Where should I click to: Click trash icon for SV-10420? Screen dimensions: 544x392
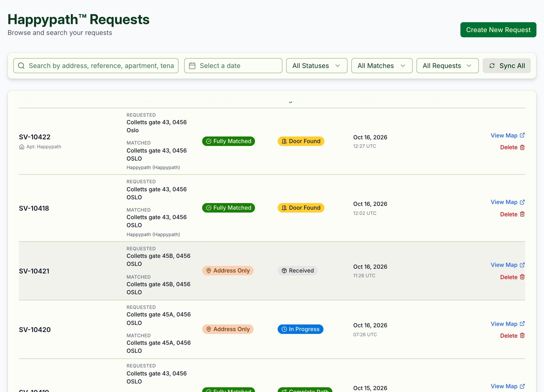tap(522, 335)
